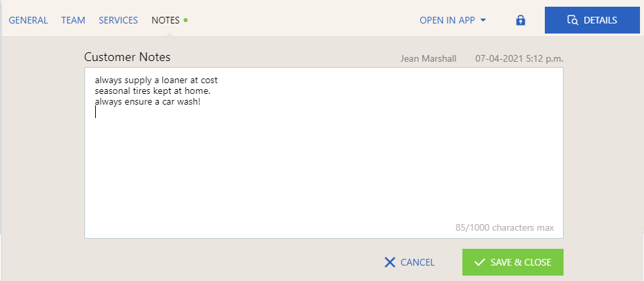This screenshot has height=281, width=644.
Task: Click the Jean Marshall author name
Action: [428, 58]
